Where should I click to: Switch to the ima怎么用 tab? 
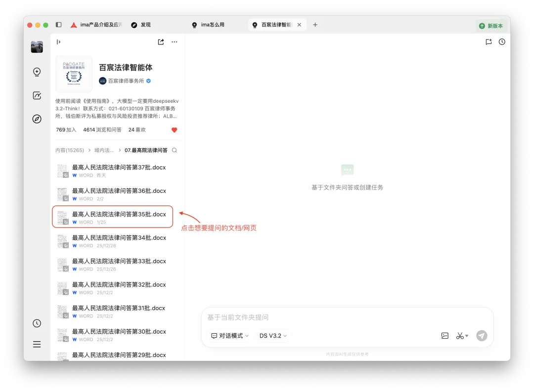(208, 25)
